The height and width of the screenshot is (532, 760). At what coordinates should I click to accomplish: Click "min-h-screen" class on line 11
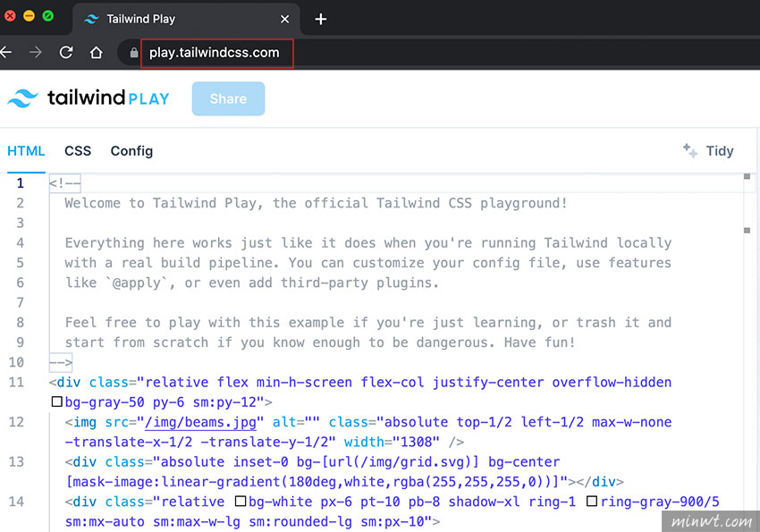click(304, 383)
